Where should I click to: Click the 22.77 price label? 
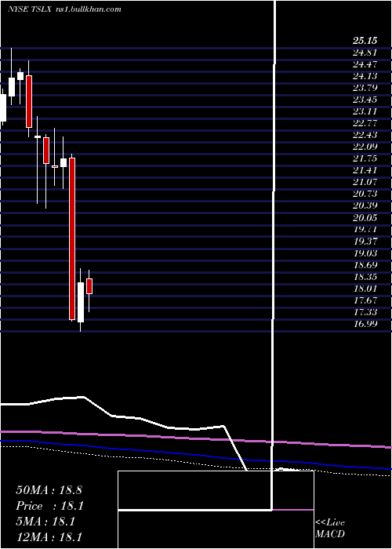click(x=365, y=124)
